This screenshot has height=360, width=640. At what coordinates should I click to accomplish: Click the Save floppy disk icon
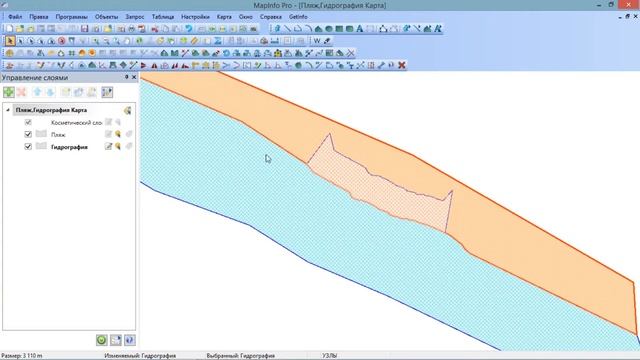[84, 29]
